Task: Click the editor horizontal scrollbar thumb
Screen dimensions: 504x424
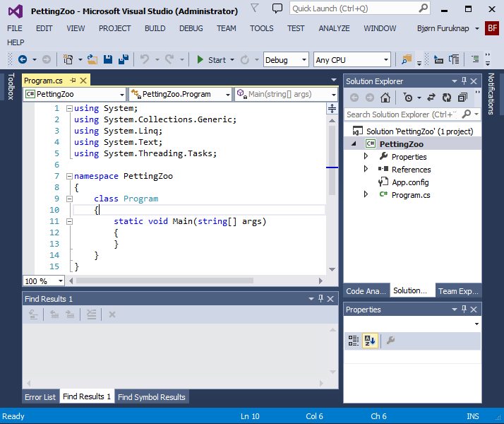Action: (x=164, y=281)
